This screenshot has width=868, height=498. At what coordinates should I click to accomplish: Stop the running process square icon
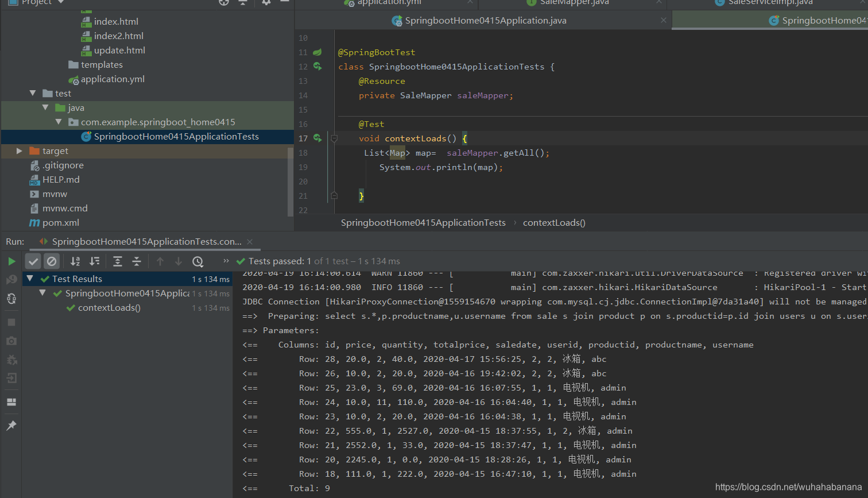tap(11, 322)
